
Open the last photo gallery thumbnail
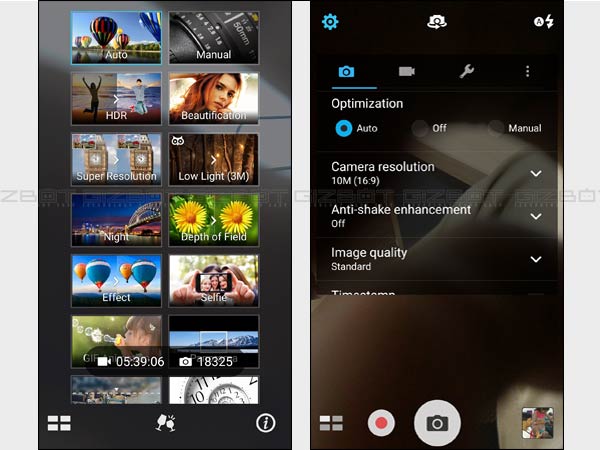coord(538,424)
